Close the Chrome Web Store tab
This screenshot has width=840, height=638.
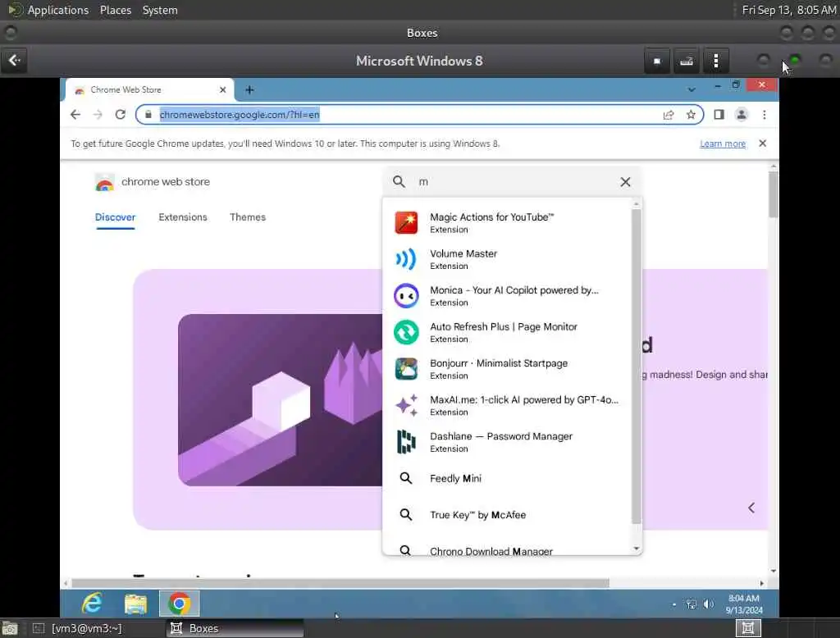pyautogui.click(x=223, y=90)
